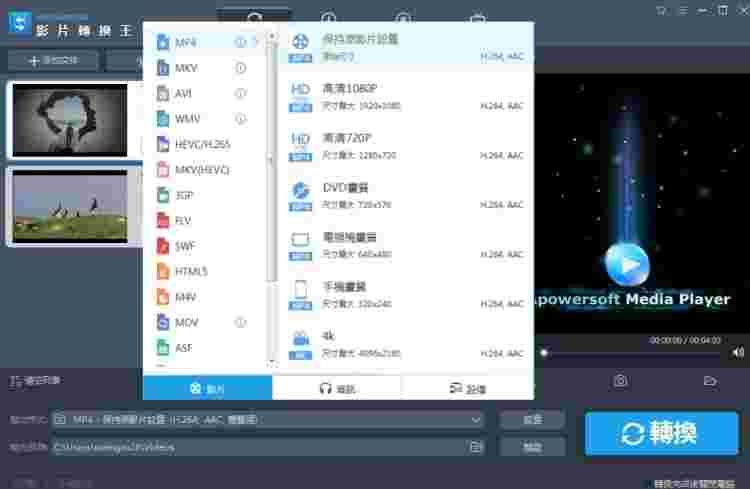Switch to the Audio formats tab

tap(337, 388)
